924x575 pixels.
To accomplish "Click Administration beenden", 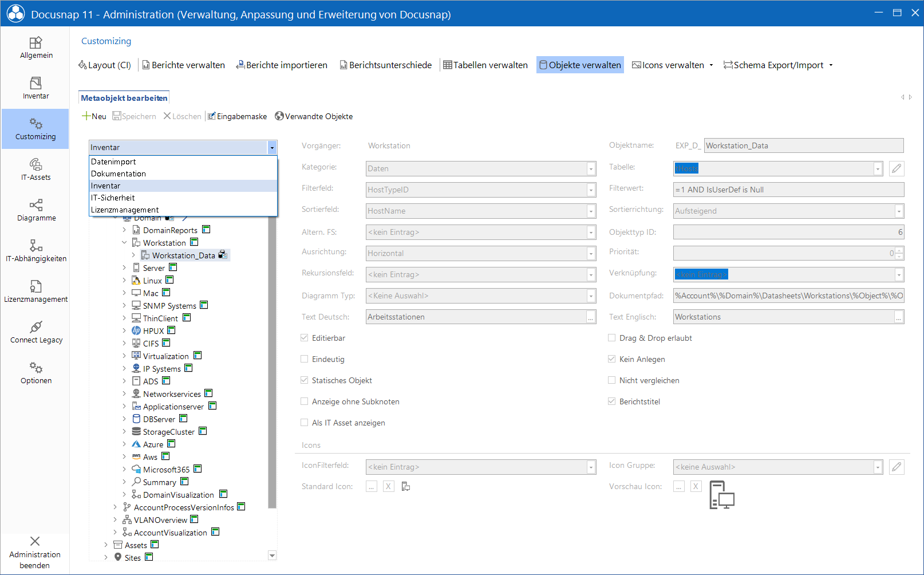I will pyautogui.click(x=35, y=553).
